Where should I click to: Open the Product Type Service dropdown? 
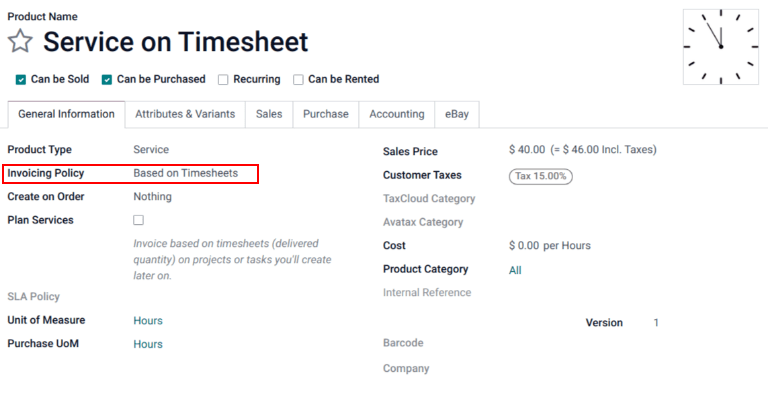[x=151, y=149]
